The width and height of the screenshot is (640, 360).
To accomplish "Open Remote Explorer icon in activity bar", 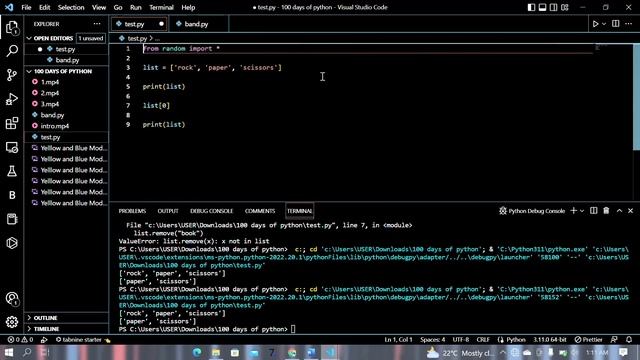I will point(12,147).
